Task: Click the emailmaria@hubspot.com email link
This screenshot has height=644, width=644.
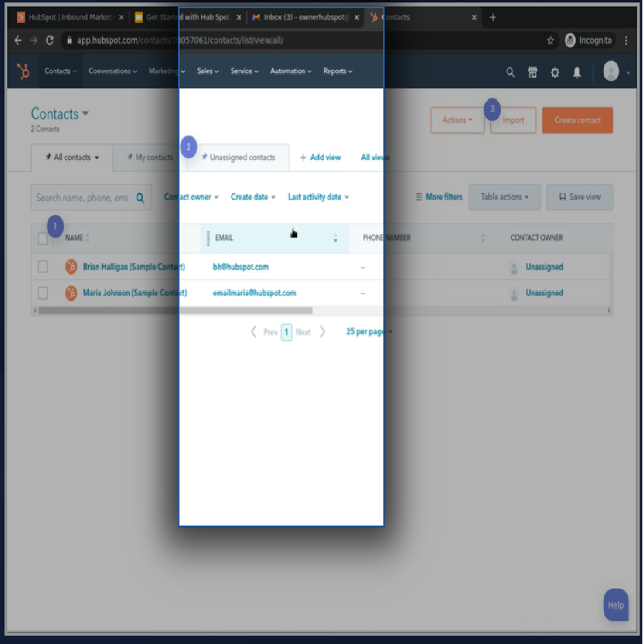Action: click(254, 293)
